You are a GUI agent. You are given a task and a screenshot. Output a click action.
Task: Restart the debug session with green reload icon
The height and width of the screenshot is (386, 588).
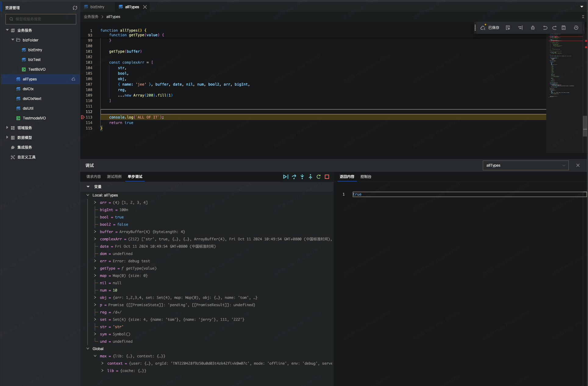(x=319, y=177)
